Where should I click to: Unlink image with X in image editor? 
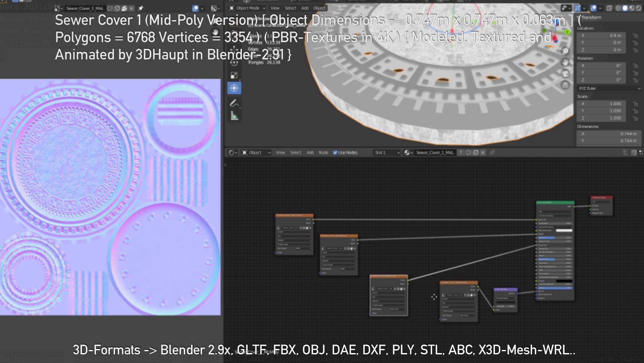131,8
